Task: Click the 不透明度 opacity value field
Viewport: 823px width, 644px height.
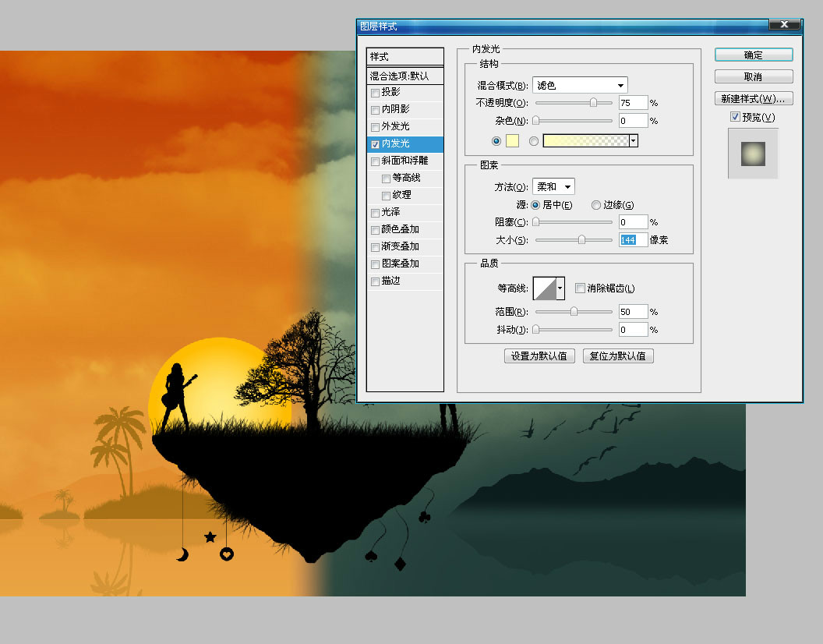Action: (633, 102)
